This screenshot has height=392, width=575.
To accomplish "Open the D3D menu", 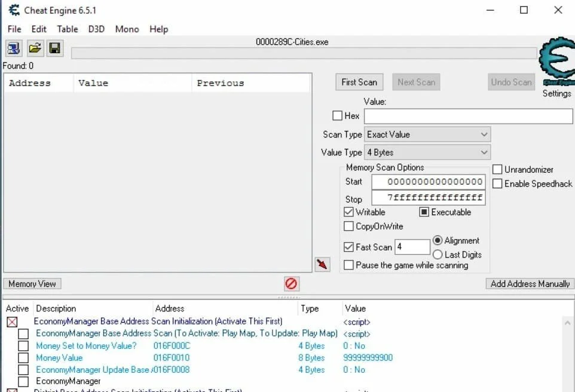I will tap(96, 29).
